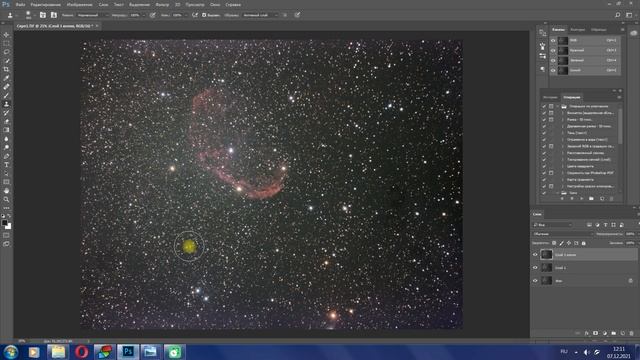Open the Файл menu
This screenshot has width=640, height=360.
pyautogui.click(x=20, y=4)
